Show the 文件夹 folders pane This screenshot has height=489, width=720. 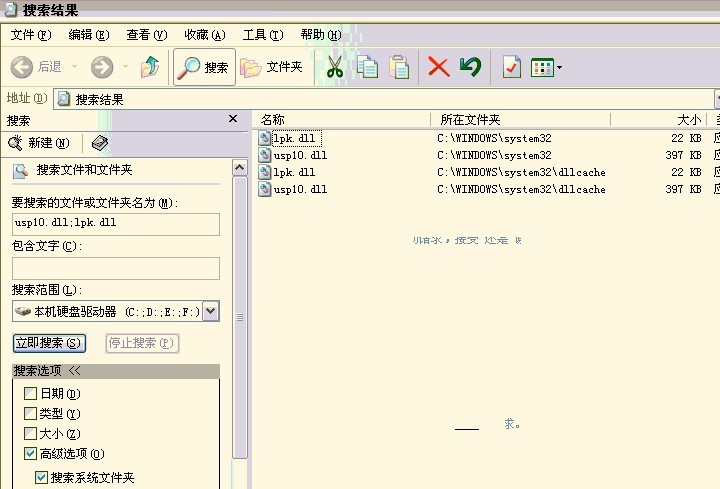point(272,67)
